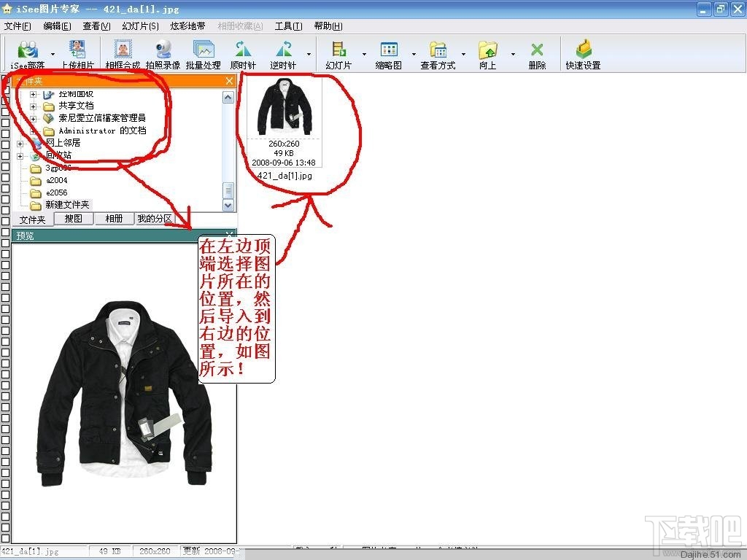Select the 共享文档 folder icon
The height and width of the screenshot is (560, 747).
tap(49, 106)
